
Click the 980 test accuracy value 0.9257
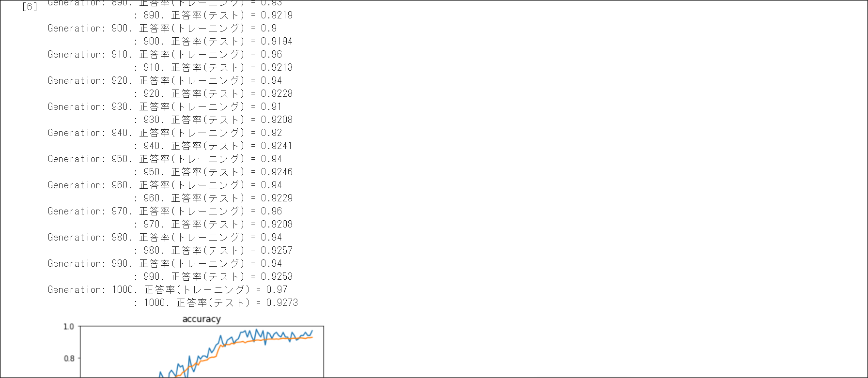coord(277,250)
